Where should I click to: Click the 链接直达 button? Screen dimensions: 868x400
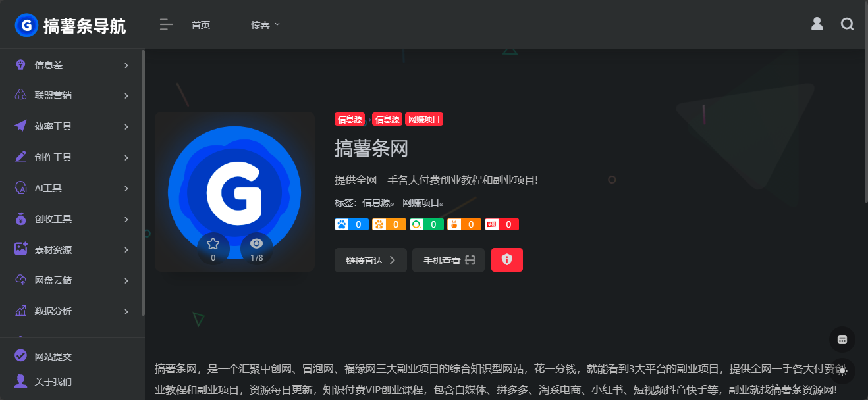370,260
